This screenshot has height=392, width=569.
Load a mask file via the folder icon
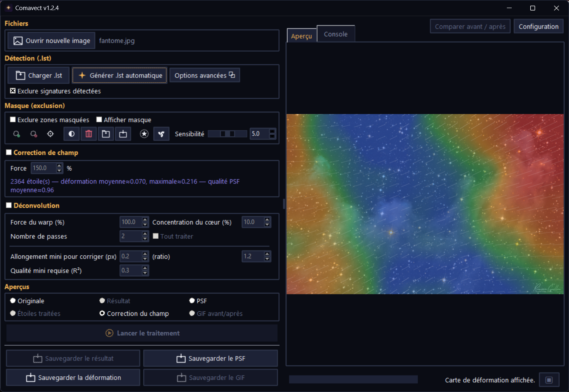pyautogui.click(x=106, y=134)
